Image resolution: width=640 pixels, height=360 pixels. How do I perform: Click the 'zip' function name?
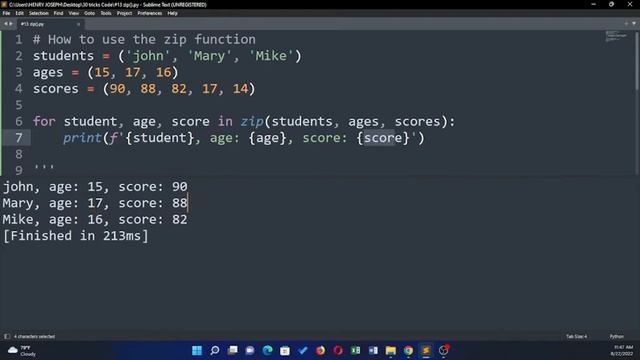[x=252, y=122]
